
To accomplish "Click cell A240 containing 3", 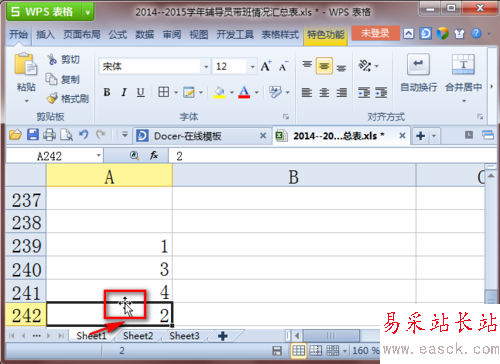I will tap(109, 269).
